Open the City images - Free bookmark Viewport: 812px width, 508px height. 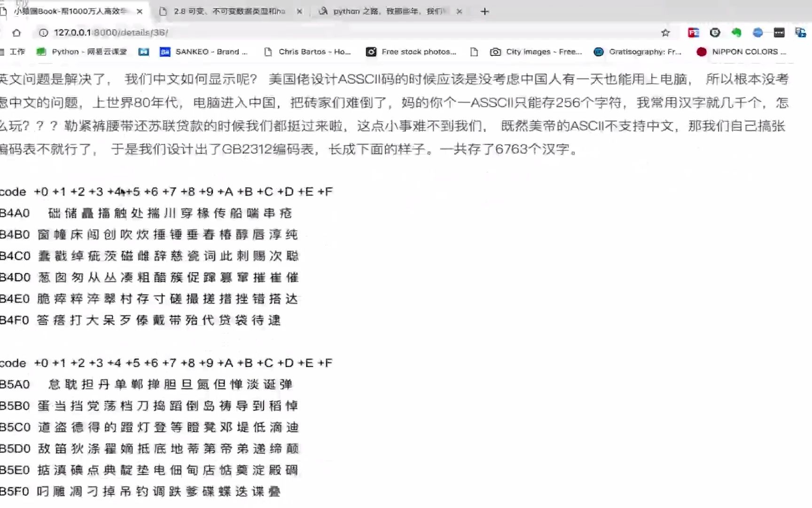tap(537, 52)
